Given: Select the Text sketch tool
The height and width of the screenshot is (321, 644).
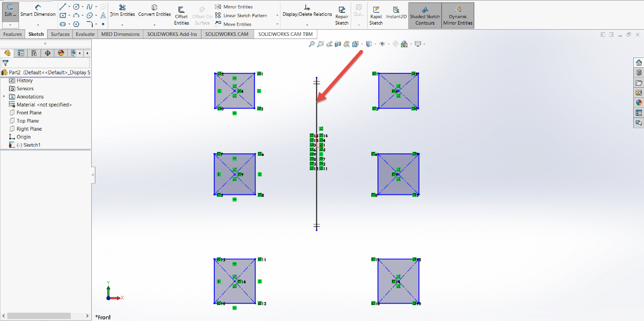Looking at the screenshot, I should pyautogui.click(x=103, y=15).
